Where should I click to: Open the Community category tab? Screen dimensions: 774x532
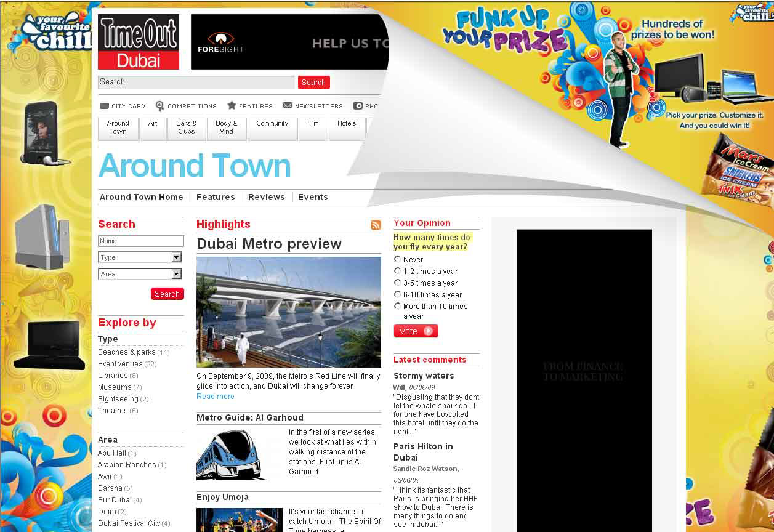[x=272, y=129]
